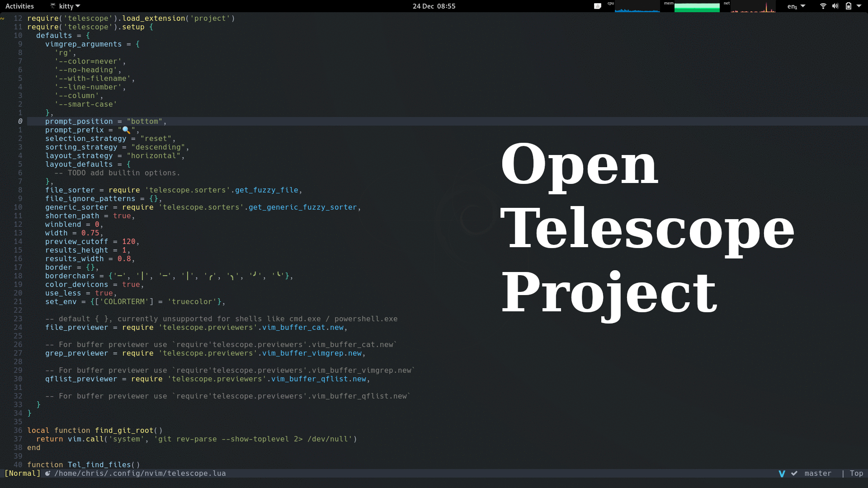Viewport: 868px width, 488px height.
Task: Expand the system menu arrow at top right
Action: coord(859,6)
